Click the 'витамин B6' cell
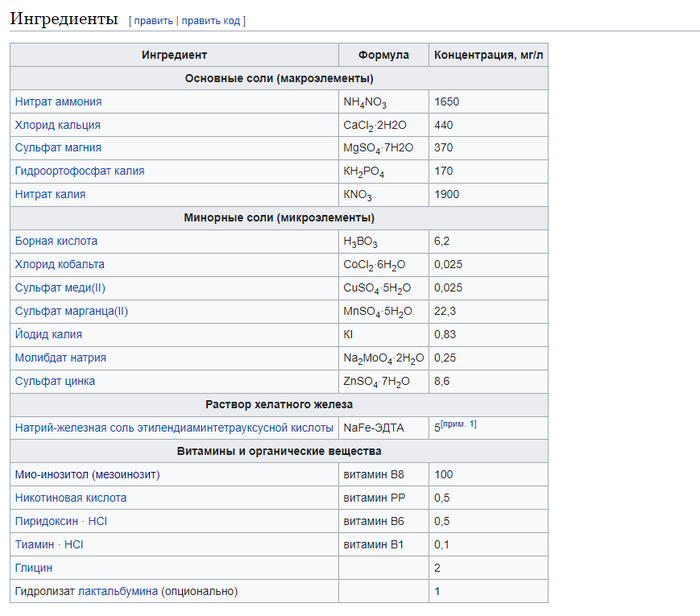The height and width of the screenshot is (616, 700). tap(383, 521)
